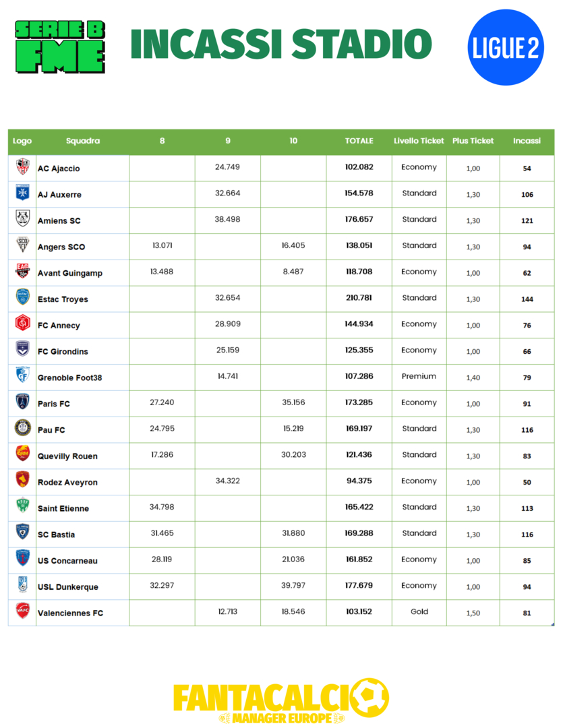Click the Serie B FME logo
The image size is (563, 728).
[x=61, y=47]
